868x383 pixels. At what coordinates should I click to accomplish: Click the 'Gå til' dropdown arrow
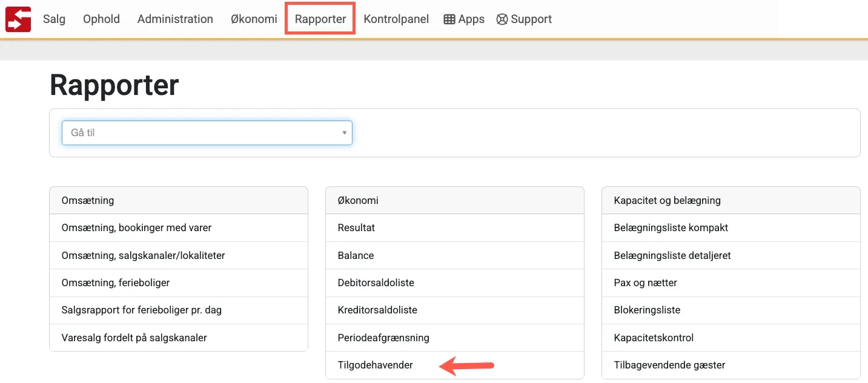[344, 133]
